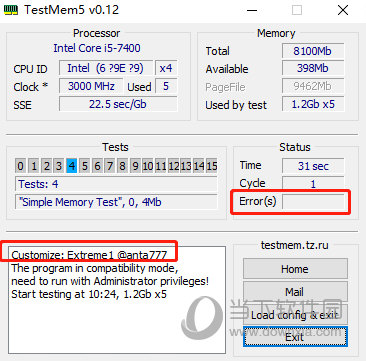Select test number box 5
Image resolution: width=366 pixels, height=361 pixels.
tap(84, 166)
